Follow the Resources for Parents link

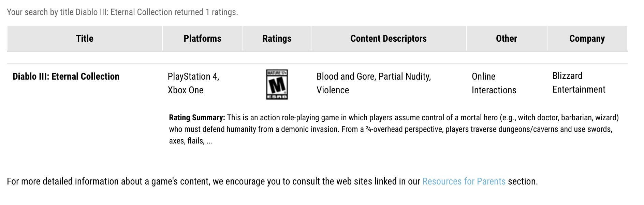(x=464, y=181)
